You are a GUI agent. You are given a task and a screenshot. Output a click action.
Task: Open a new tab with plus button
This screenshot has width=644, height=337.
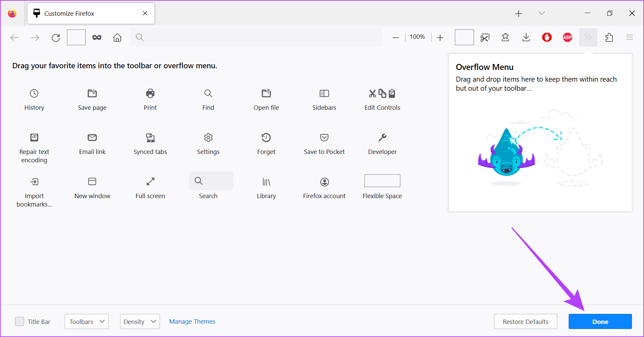pyautogui.click(x=518, y=13)
